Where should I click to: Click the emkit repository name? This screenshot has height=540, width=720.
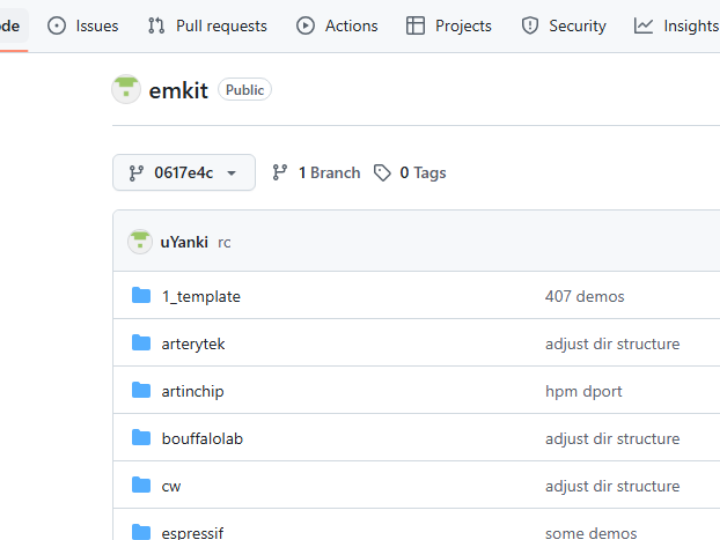click(178, 90)
